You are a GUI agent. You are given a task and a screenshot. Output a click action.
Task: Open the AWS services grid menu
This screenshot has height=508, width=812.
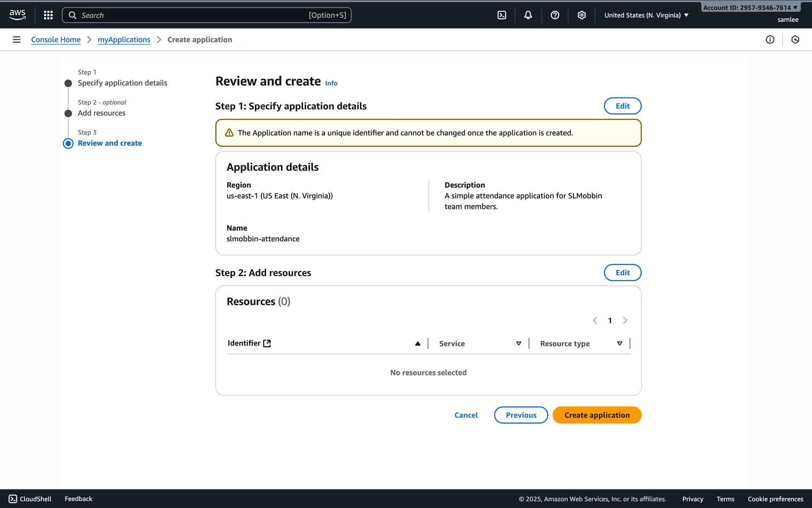(48, 15)
